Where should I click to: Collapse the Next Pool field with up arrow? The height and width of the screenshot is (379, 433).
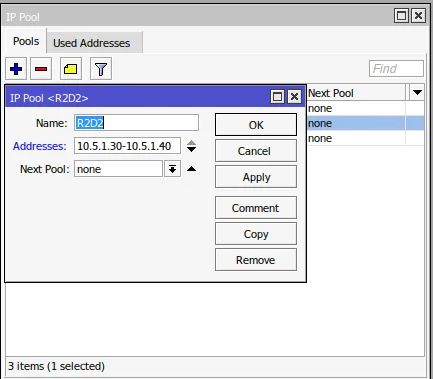[x=191, y=169]
